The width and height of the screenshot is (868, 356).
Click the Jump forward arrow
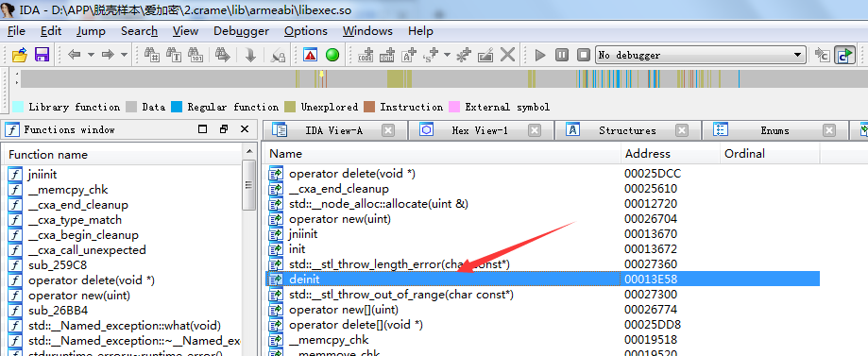(108, 55)
